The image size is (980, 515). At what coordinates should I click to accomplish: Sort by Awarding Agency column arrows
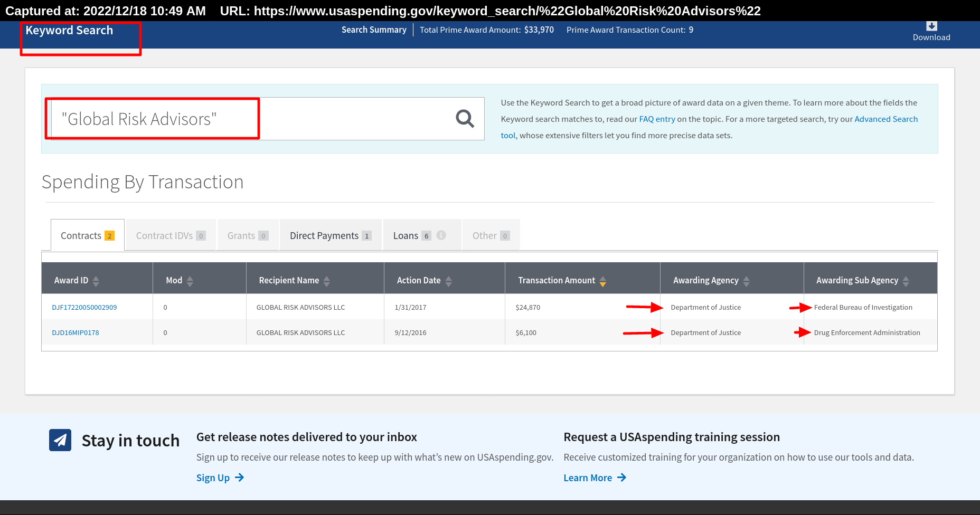tap(746, 281)
